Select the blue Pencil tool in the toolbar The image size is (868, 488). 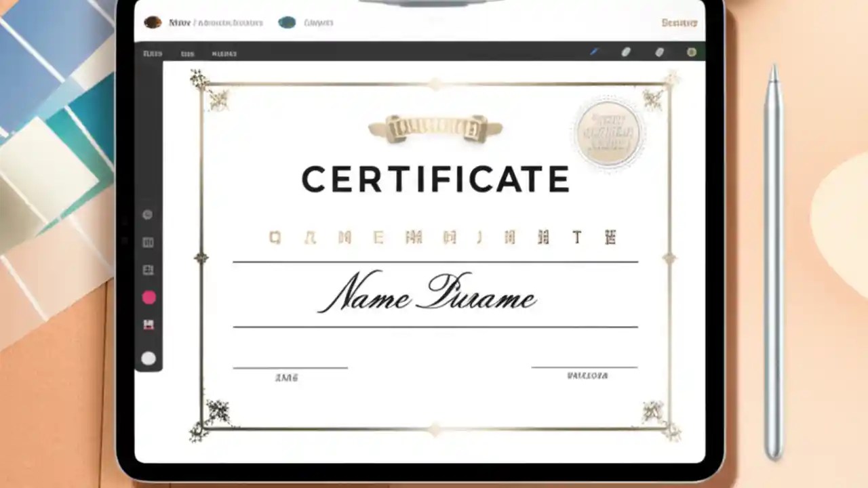click(595, 52)
